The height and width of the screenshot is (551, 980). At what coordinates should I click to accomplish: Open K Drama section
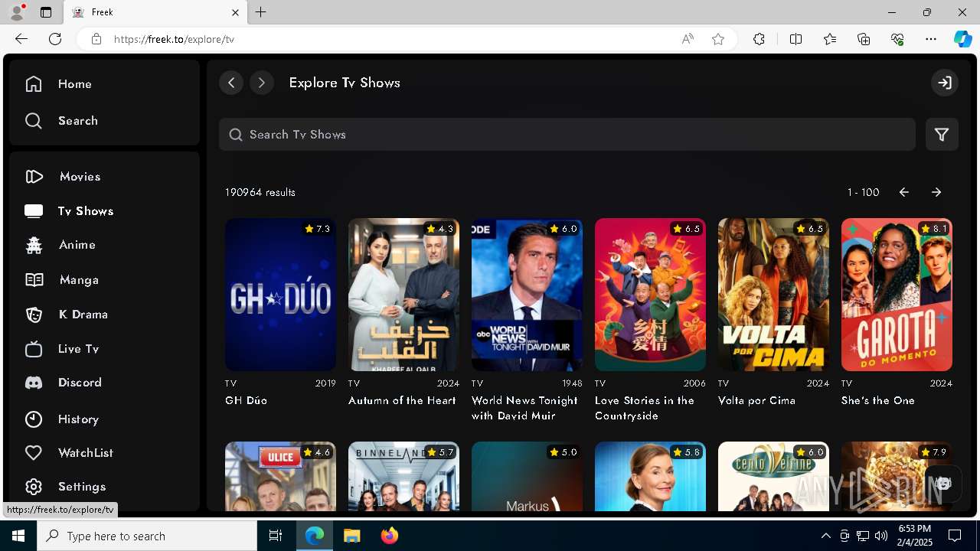(x=66, y=315)
